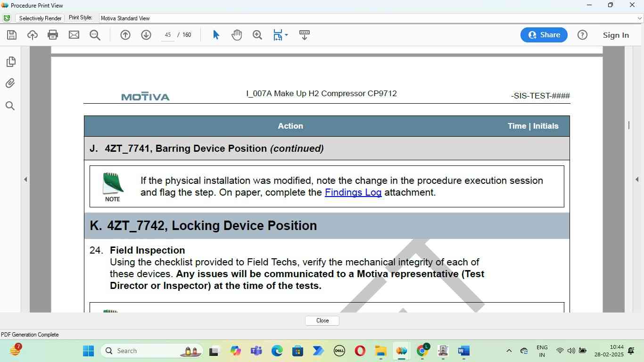The height and width of the screenshot is (362, 644).
Task: Click the blue Share button
Action: [x=544, y=35]
